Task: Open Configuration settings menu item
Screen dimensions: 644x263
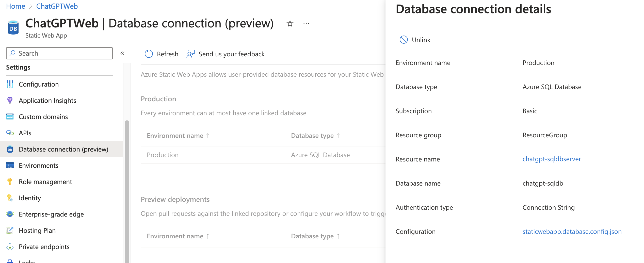Action: pyautogui.click(x=61, y=84)
